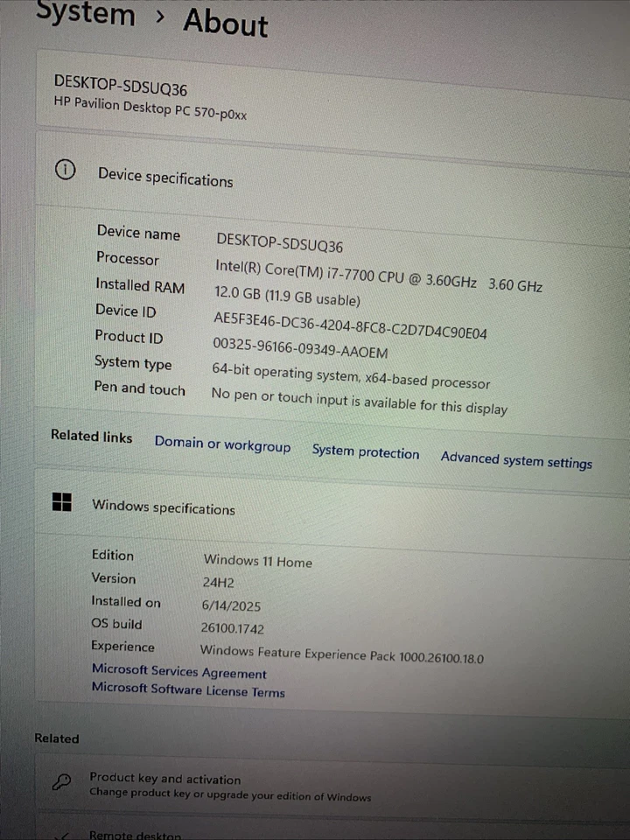This screenshot has width=630, height=840.
Task: Open Microsoft Software License Terms link
Action: pos(188,689)
